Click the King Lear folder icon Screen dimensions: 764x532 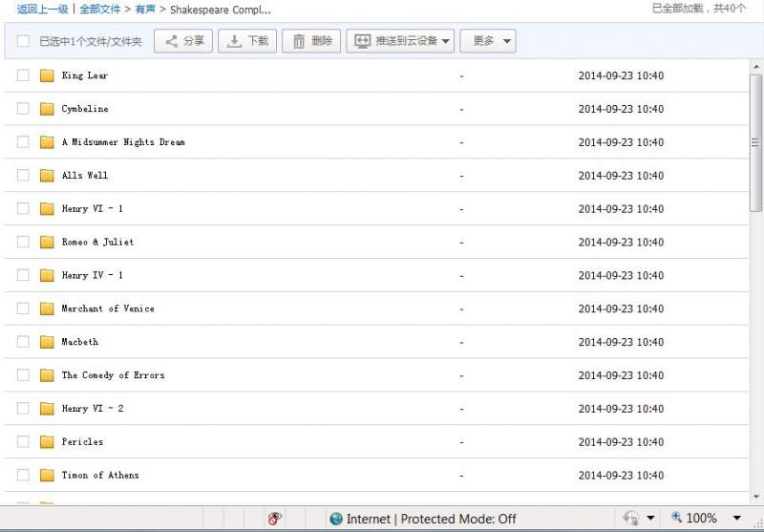(47, 75)
